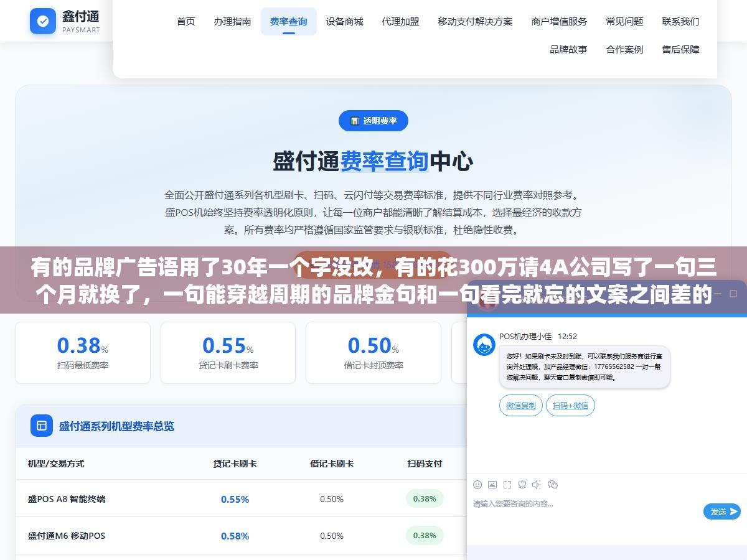
Task: Go to 首页 in navigation
Action: point(186,21)
